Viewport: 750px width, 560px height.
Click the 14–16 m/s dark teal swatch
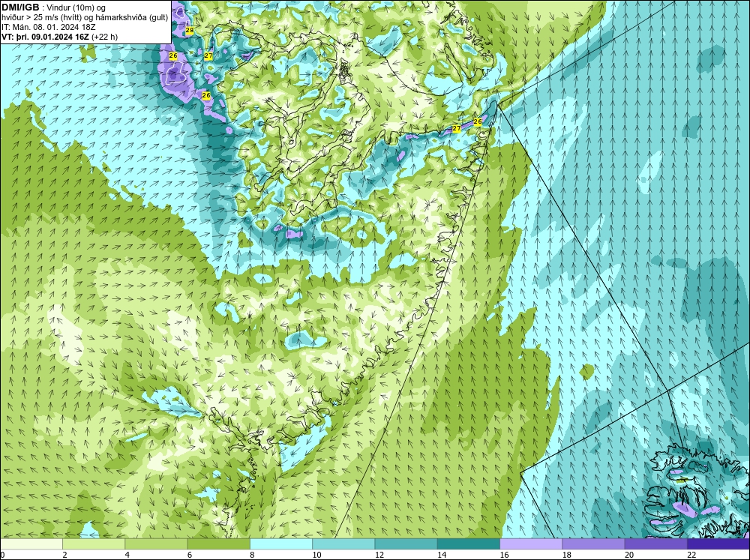(469, 544)
